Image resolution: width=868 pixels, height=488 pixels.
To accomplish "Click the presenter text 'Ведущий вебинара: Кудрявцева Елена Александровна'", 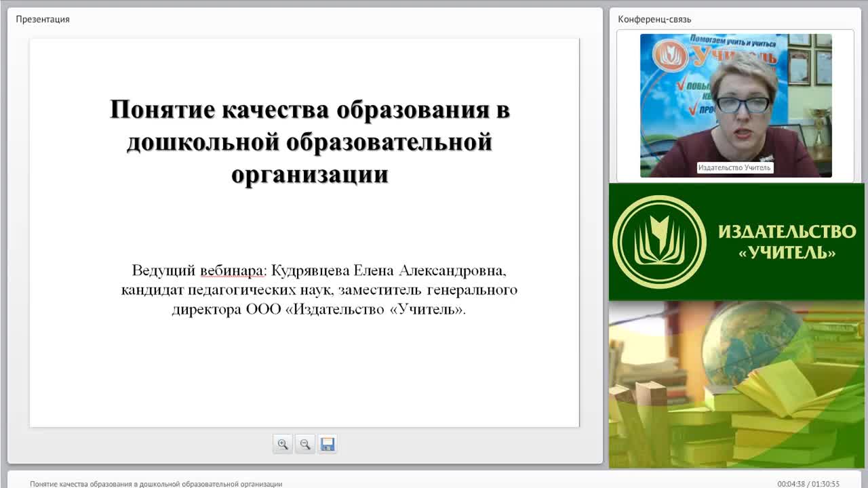I will (319, 270).
